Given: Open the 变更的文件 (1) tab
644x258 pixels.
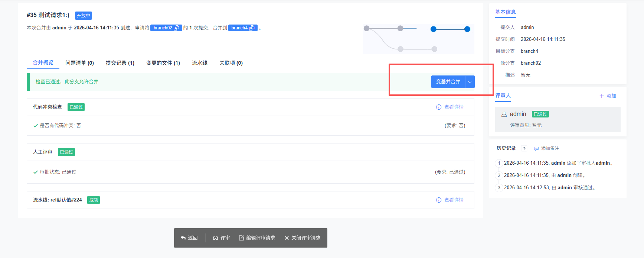Looking at the screenshot, I should tap(163, 63).
